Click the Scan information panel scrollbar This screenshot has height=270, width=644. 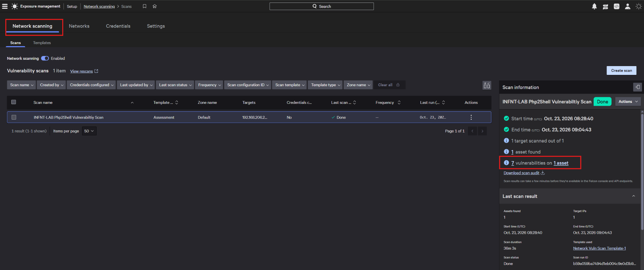(x=642, y=172)
